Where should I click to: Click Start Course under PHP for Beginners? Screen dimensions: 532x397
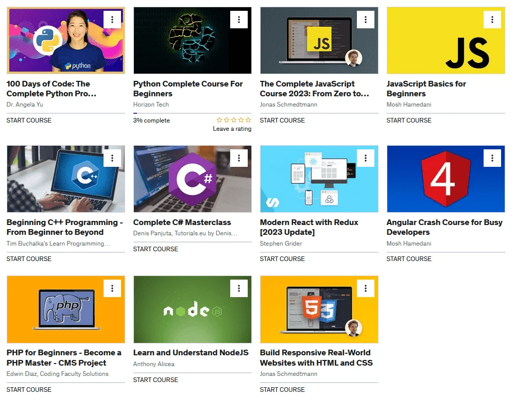(29, 390)
